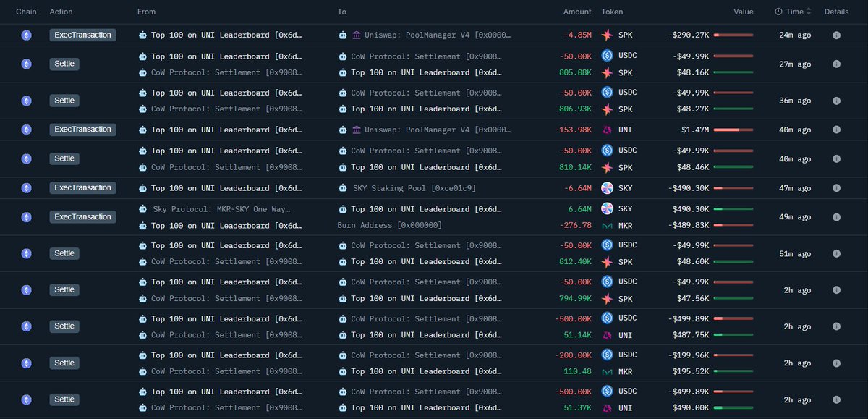Click the value bar next to -$1.47M

coord(733,130)
